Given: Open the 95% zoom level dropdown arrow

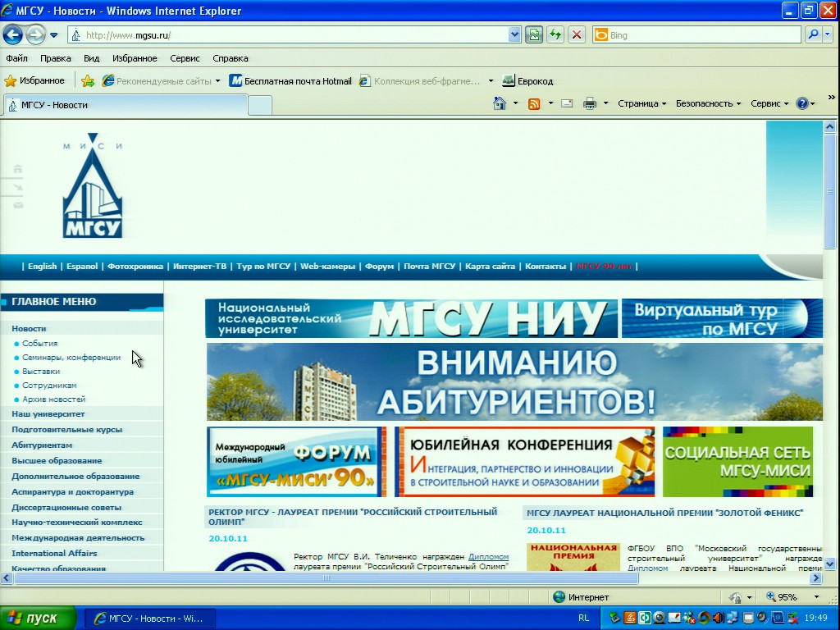Looking at the screenshot, I should click(816, 597).
